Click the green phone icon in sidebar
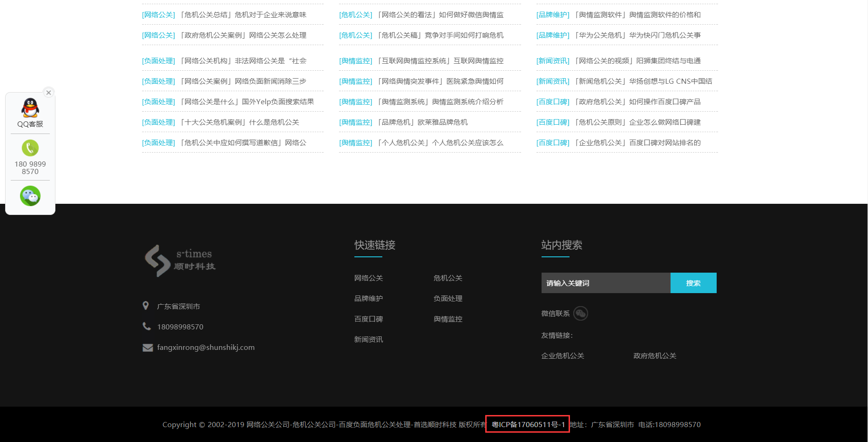 tap(30, 148)
